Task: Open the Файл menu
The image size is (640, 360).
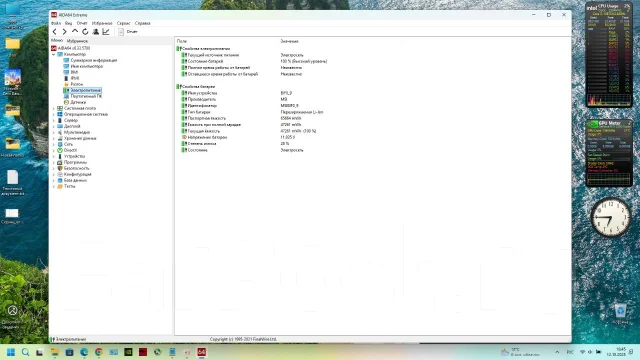Action: point(56,23)
